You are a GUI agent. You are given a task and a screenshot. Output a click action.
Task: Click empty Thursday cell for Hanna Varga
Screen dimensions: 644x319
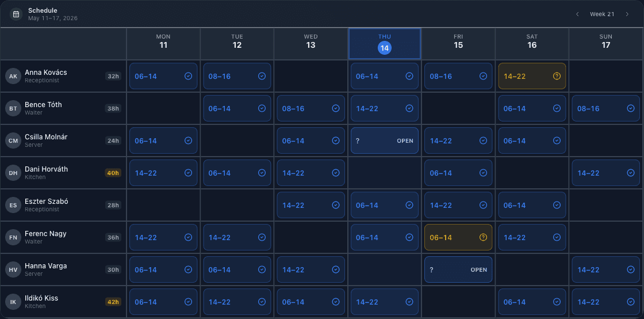(x=385, y=269)
